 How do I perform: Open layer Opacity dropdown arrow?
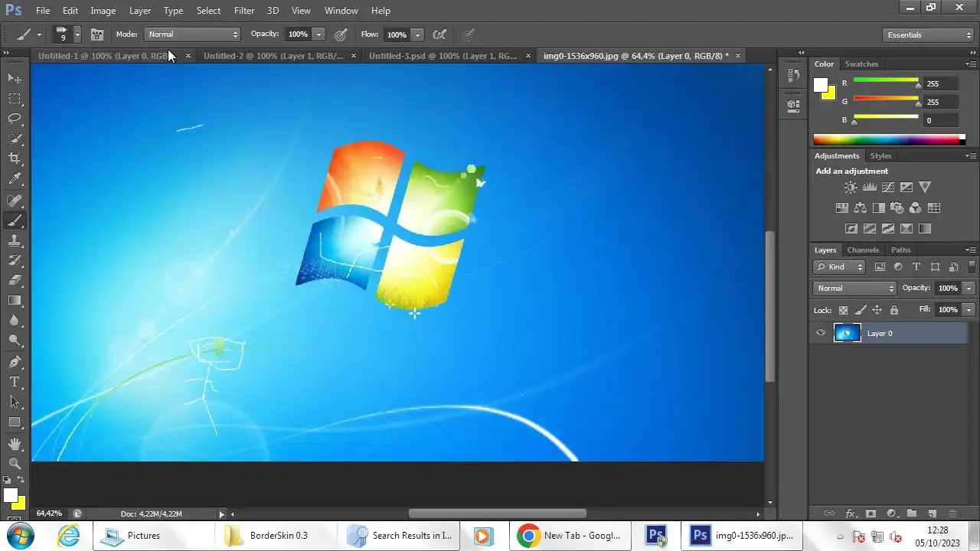pos(969,289)
